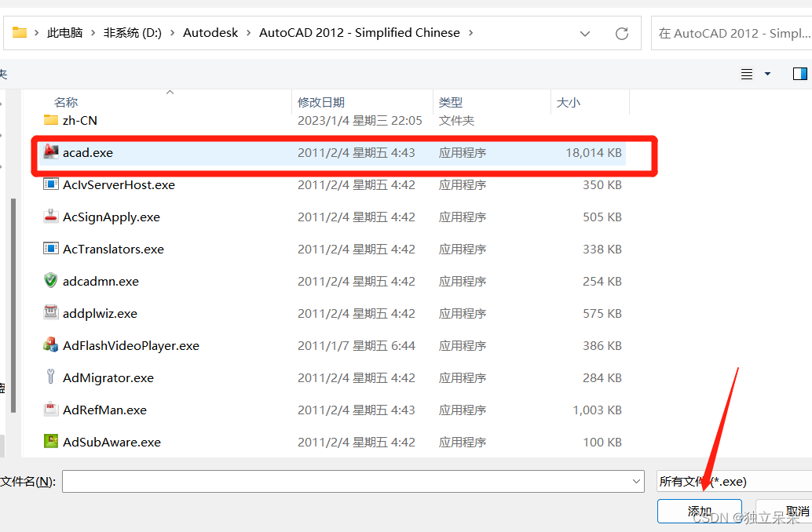812x532 pixels.
Task: Click the 100 KB size of AdSubAware.exe
Action: [x=602, y=442]
